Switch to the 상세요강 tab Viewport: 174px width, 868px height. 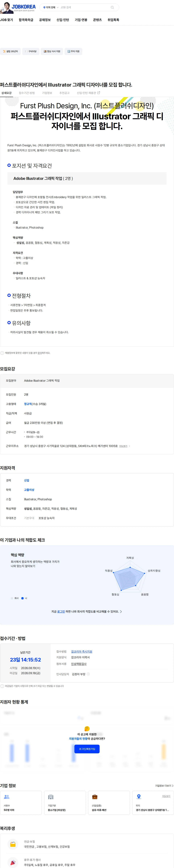[x=6, y=93]
